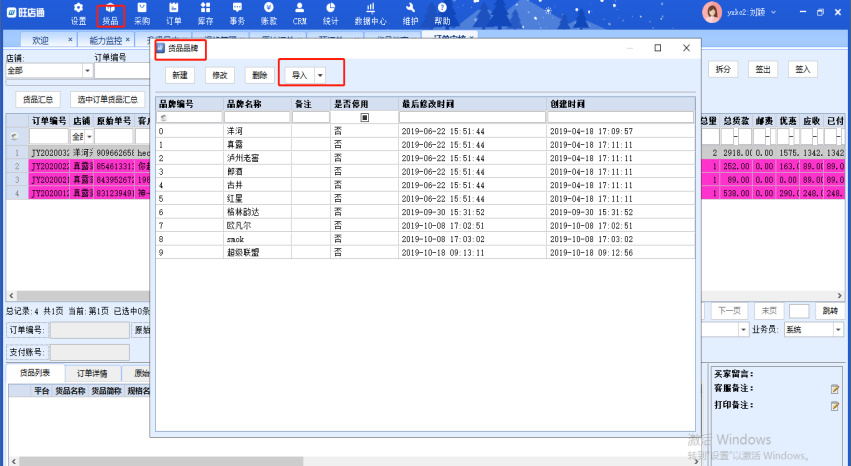Focus the 品牌名称 filter input
Screen dimensions: 851x466
pos(257,117)
